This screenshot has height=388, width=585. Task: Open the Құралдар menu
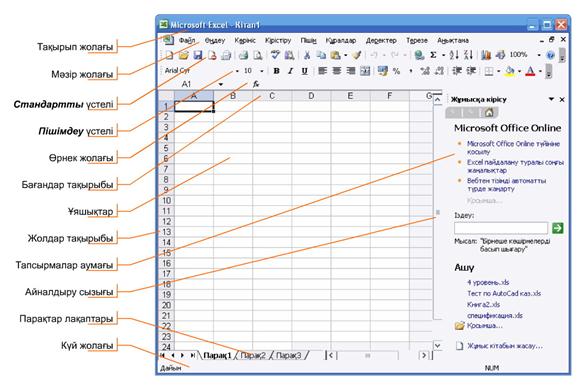click(341, 40)
